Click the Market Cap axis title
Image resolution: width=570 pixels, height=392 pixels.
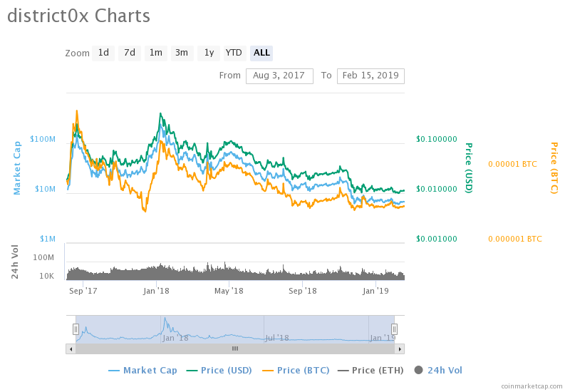click(x=17, y=168)
